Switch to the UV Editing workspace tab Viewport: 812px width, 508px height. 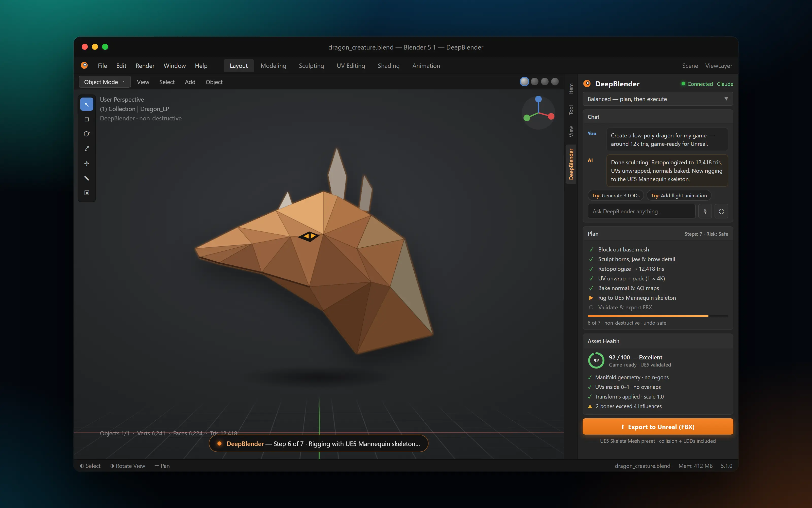click(x=351, y=66)
